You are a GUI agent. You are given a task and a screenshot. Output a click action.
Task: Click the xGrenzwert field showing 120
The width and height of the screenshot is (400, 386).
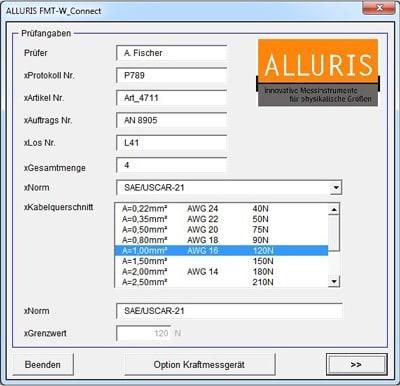(x=144, y=333)
